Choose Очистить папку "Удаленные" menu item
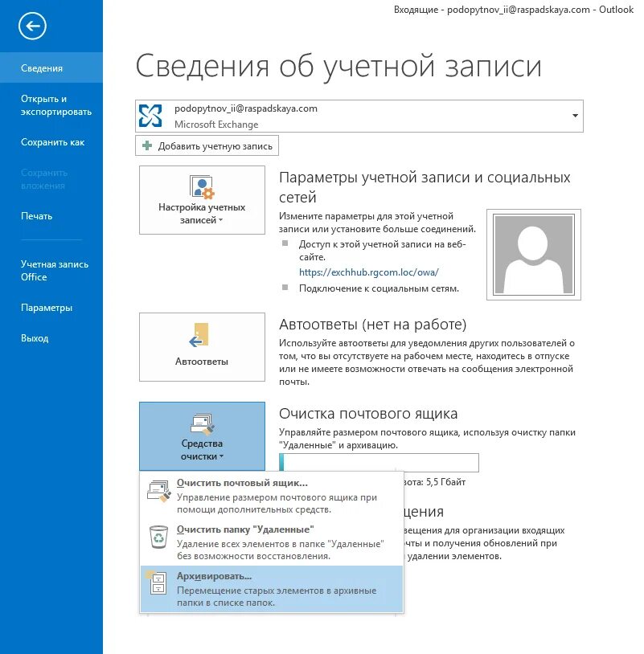Image resolution: width=644 pixels, height=654 pixels. tap(272, 542)
